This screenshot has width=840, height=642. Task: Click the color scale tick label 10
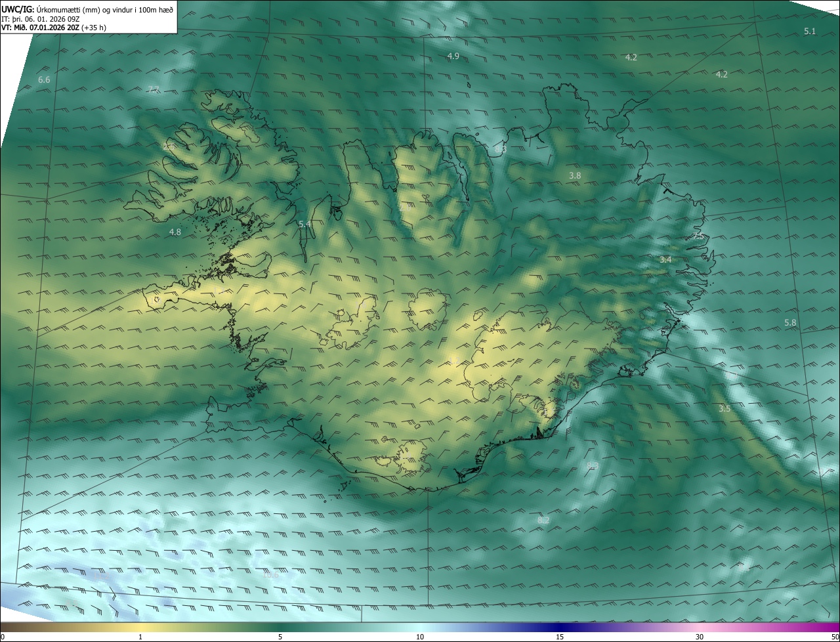pos(420,637)
